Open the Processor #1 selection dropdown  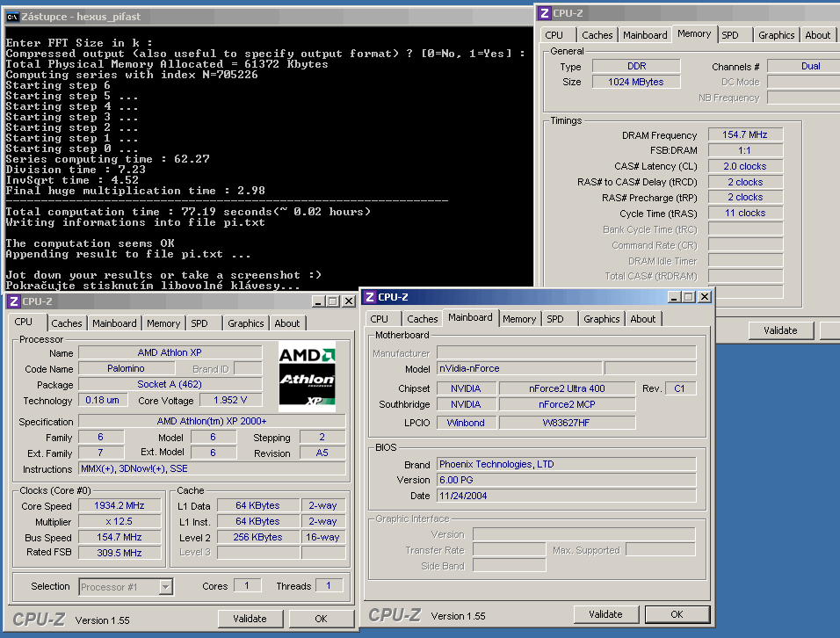click(x=126, y=587)
